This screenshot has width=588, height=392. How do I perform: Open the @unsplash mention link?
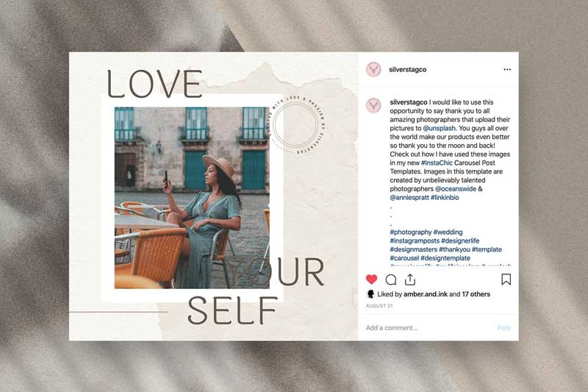click(439, 128)
